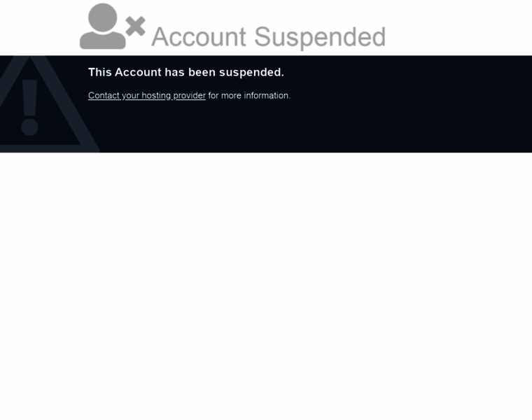Click the X mark beside the user icon
The width and height of the screenshot is (532, 420).
coord(136,27)
